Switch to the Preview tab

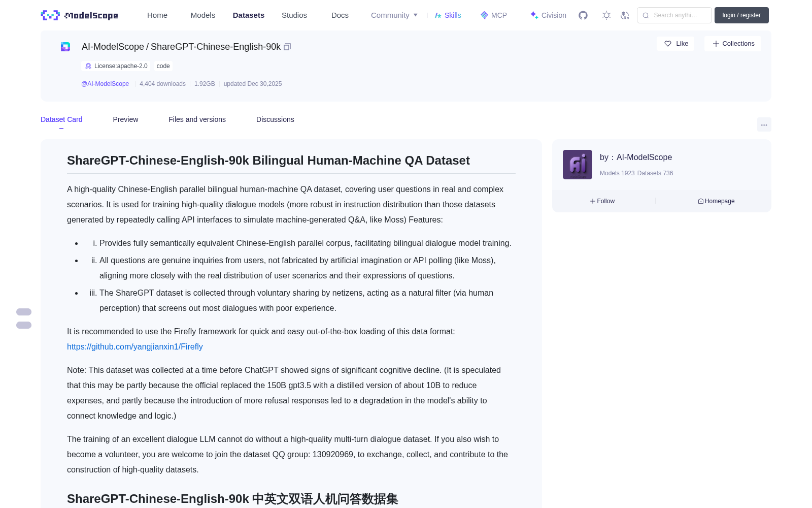pyautogui.click(x=125, y=119)
